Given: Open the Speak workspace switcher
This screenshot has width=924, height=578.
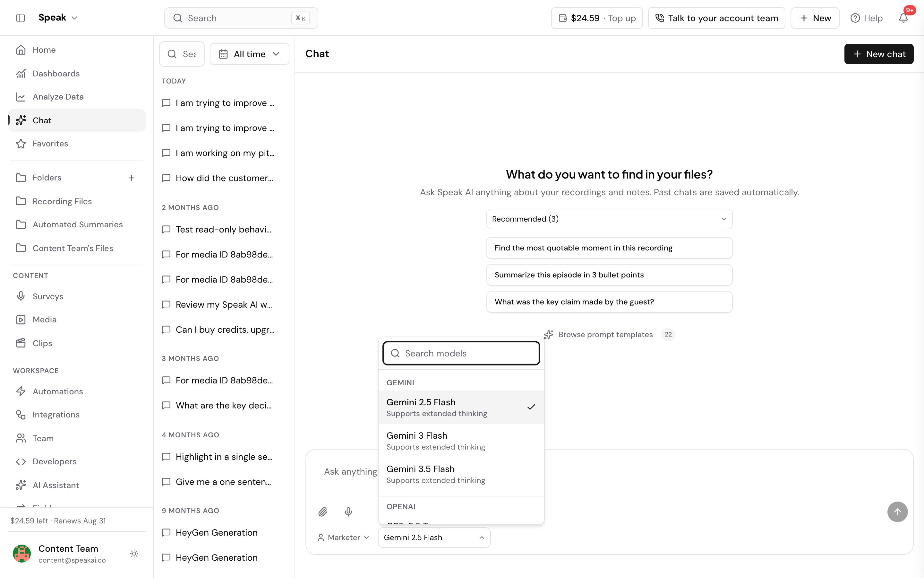Looking at the screenshot, I should pyautogui.click(x=58, y=18).
